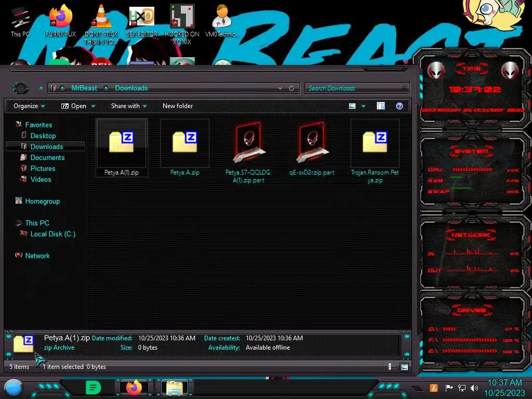Click the CPU usage bar in System gadget
This screenshot has height=399, width=532.
click(472, 170)
